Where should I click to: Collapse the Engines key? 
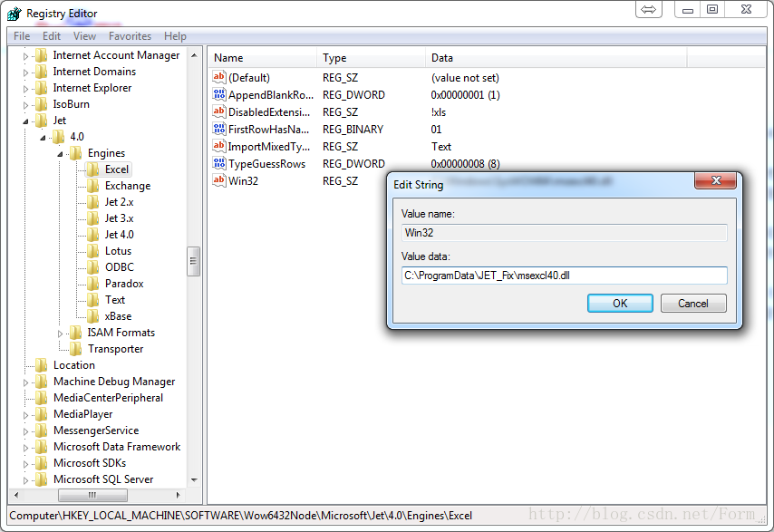point(60,154)
